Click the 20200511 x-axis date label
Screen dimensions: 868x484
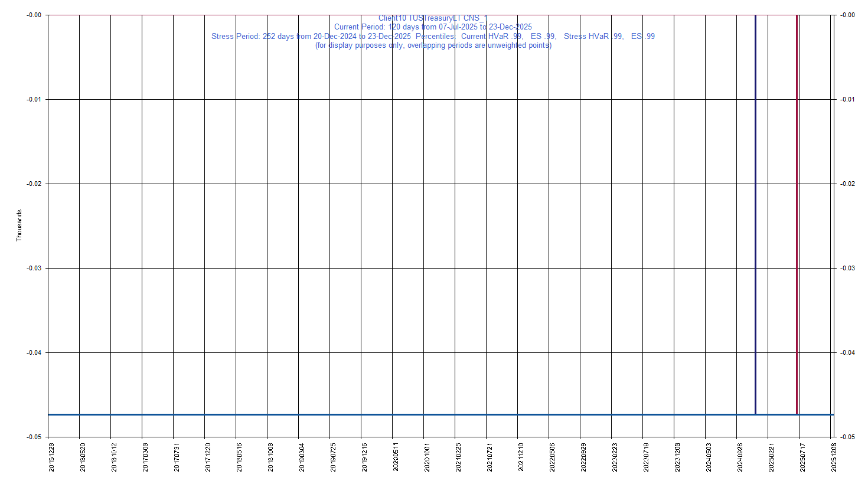pos(396,457)
